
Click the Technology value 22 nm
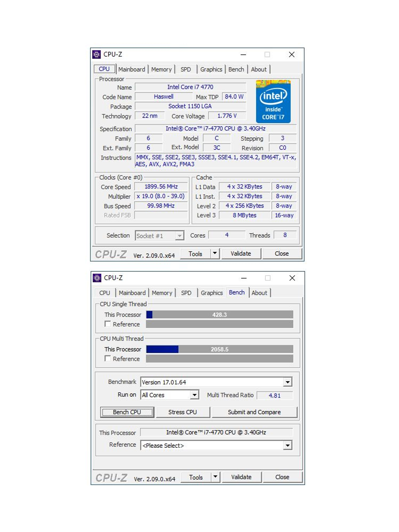(x=150, y=116)
